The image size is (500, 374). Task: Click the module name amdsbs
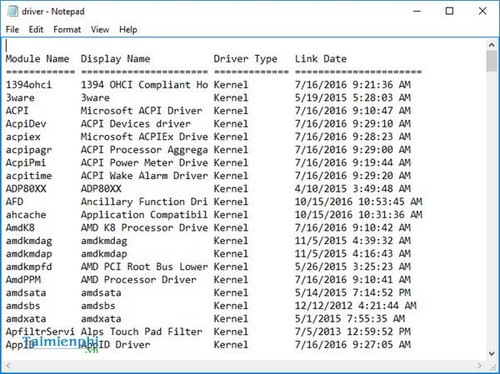pyautogui.click(x=23, y=306)
